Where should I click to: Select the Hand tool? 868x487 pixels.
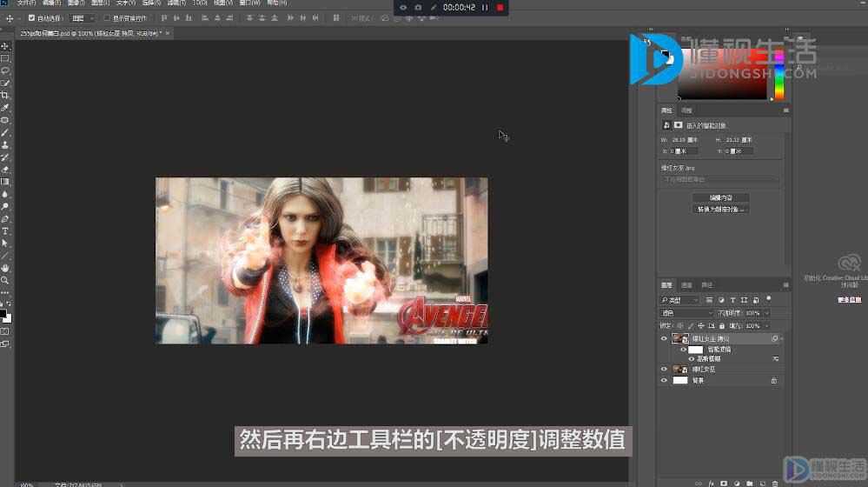point(5,268)
